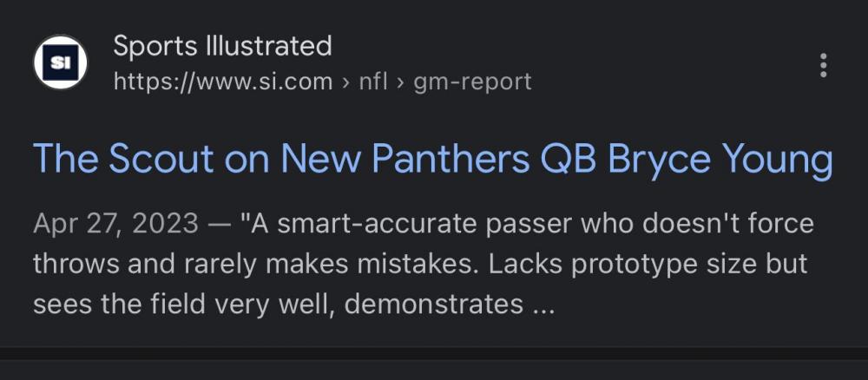Click the trailing ellipsis after "demonstrates"
Image resolution: width=868 pixels, height=380 pixels.
click(542, 305)
